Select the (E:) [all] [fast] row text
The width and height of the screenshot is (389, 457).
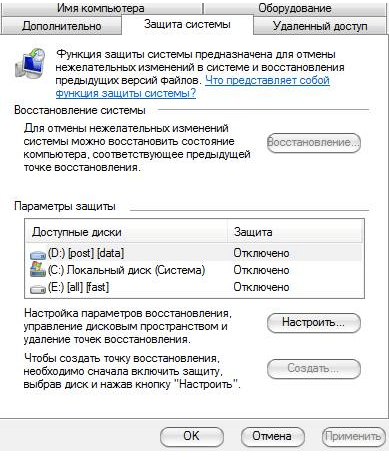click(78, 287)
